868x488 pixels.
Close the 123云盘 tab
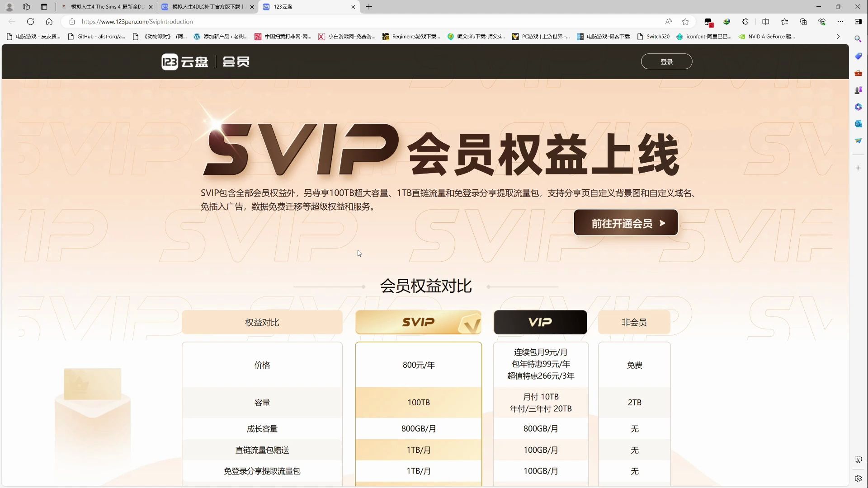(x=353, y=7)
